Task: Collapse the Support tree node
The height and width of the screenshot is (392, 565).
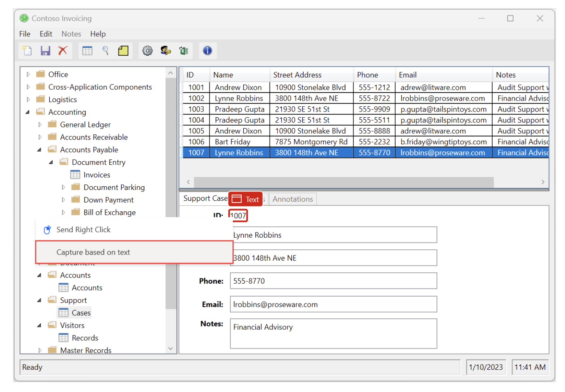Action: tap(39, 300)
